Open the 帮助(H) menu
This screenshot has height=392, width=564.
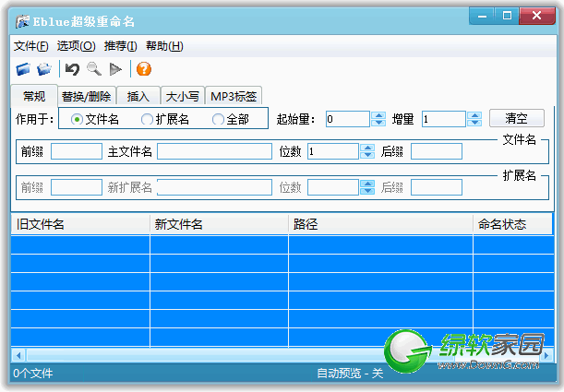164,46
